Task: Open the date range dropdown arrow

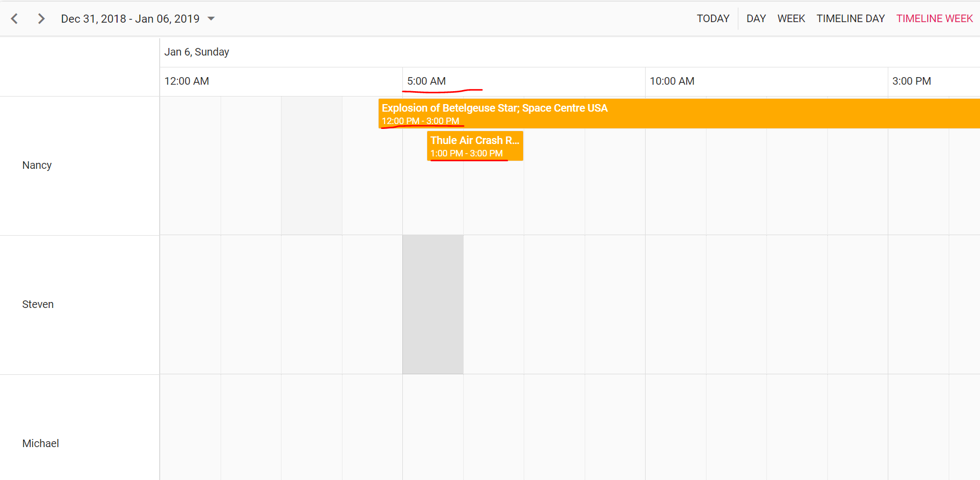Action: [x=211, y=19]
